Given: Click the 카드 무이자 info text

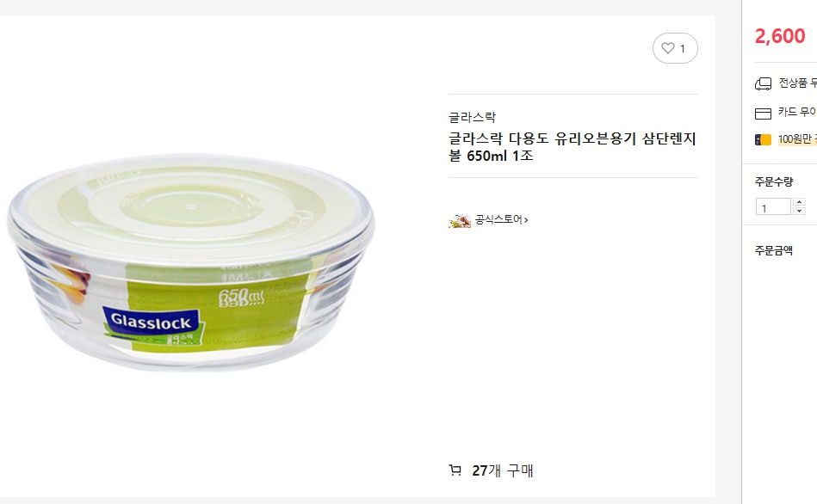Looking at the screenshot, I should pos(797,112).
